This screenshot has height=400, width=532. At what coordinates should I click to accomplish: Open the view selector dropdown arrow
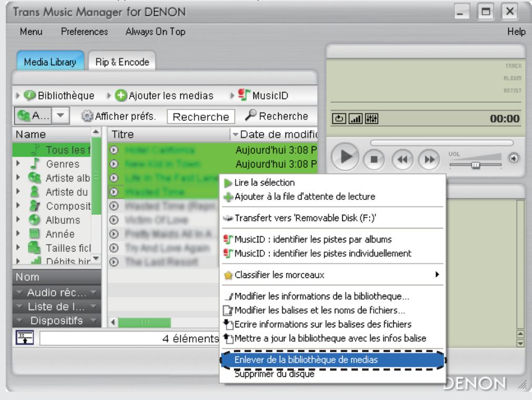point(60,115)
